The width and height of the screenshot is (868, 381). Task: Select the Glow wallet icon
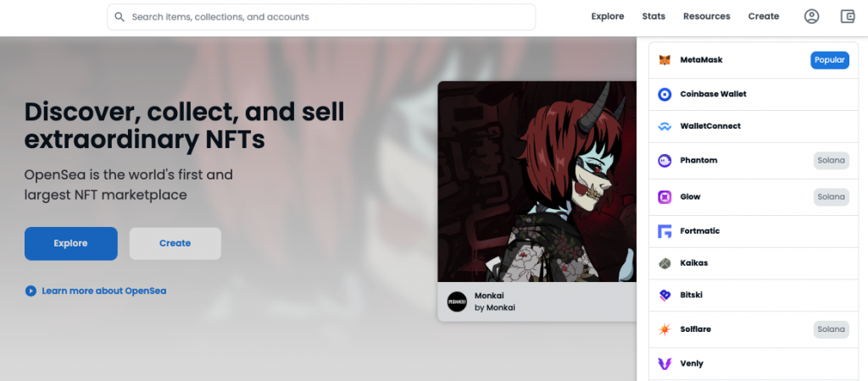(665, 197)
